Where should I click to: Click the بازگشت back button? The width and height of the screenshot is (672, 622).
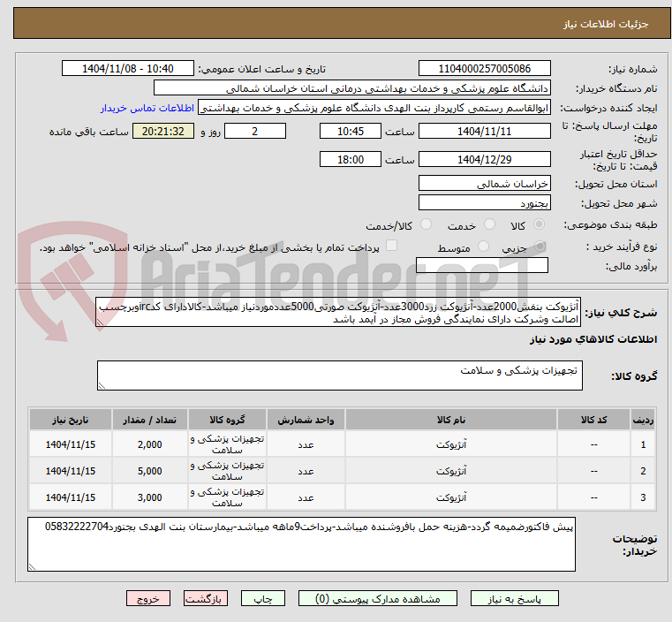[x=206, y=598]
